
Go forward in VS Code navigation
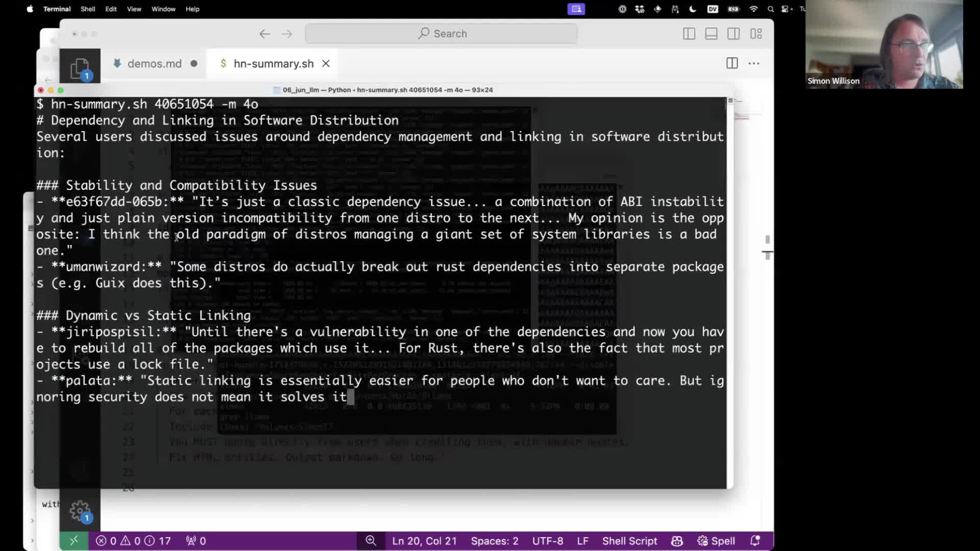pos(287,34)
